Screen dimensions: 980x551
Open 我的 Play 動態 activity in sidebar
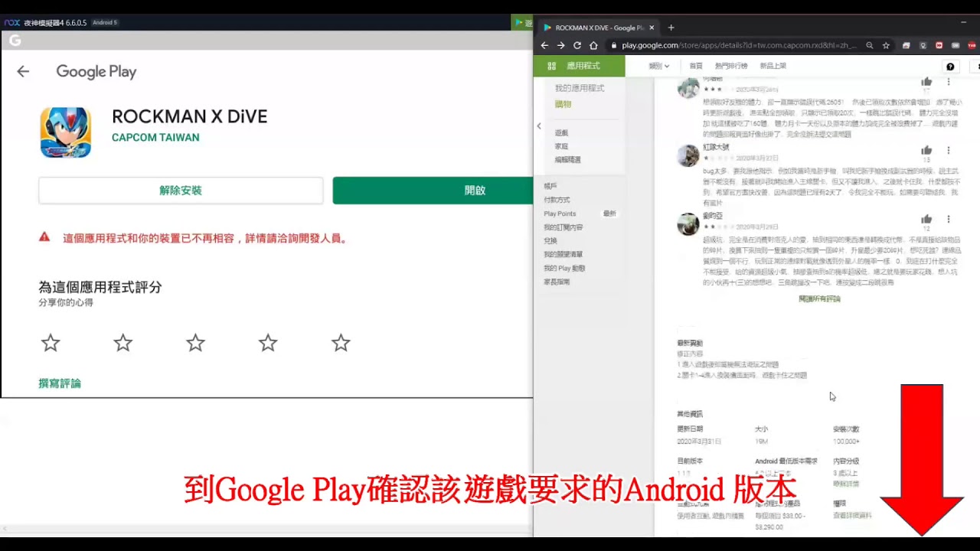pyautogui.click(x=564, y=268)
